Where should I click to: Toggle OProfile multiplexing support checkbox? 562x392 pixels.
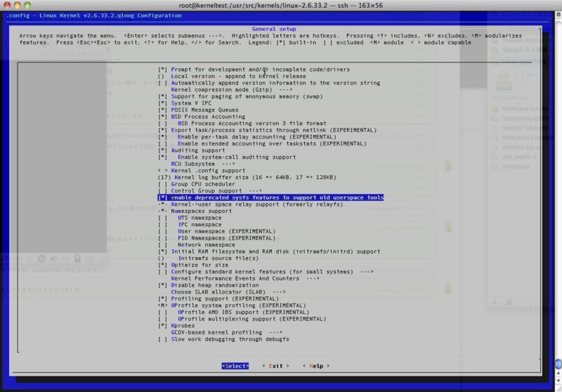162,319
